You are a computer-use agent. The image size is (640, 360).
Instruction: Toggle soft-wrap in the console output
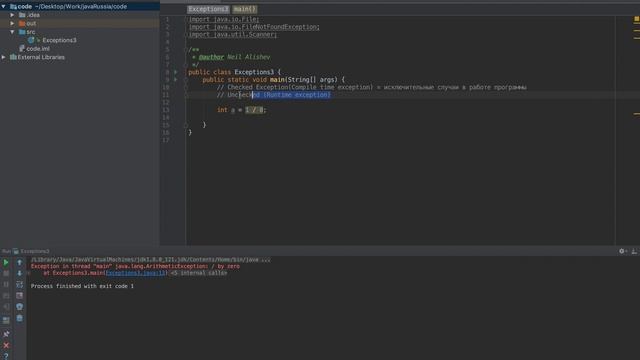(x=19, y=284)
